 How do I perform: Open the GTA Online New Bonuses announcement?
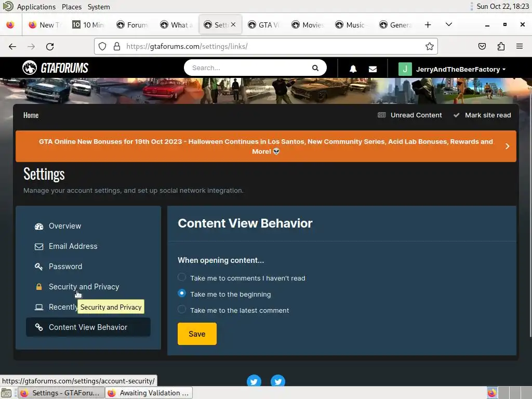(265, 146)
